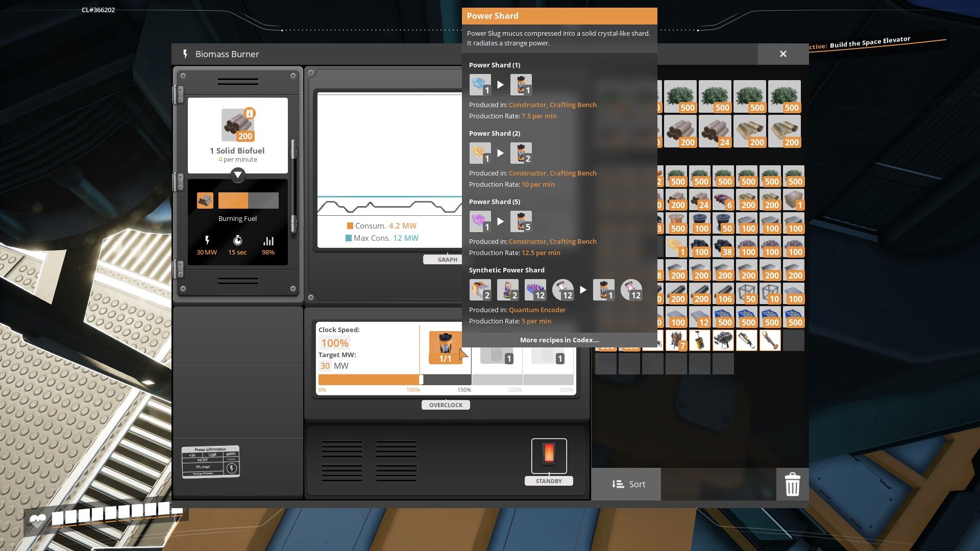Click the down arrow below Solid Biofuel slot
Image resolution: width=980 pixels, height=551 pixels.
237,174
